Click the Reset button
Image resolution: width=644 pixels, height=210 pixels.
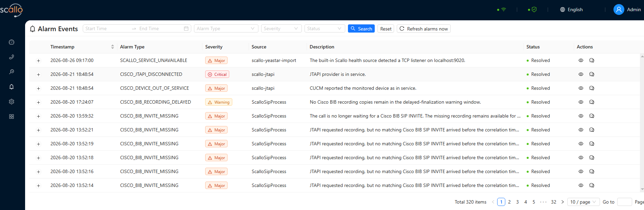click(386, 28)
